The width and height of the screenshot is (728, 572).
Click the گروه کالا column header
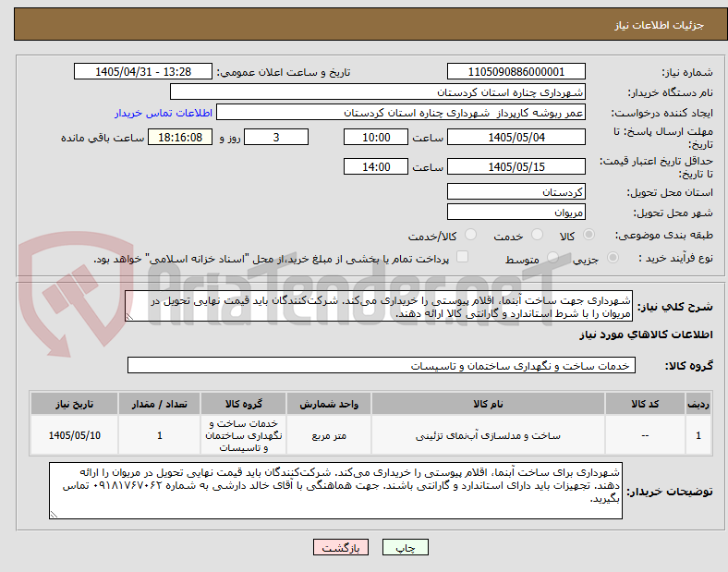click(x=243, y=404)
